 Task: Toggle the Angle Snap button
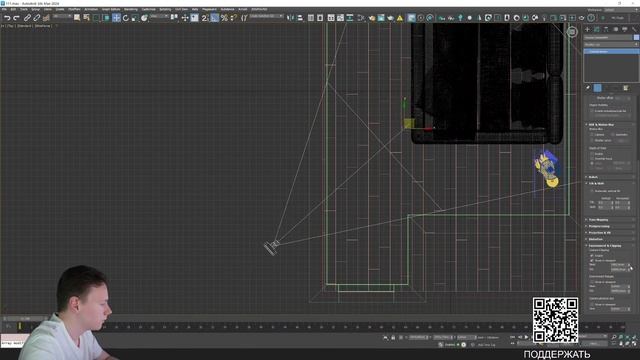[215, 18]
